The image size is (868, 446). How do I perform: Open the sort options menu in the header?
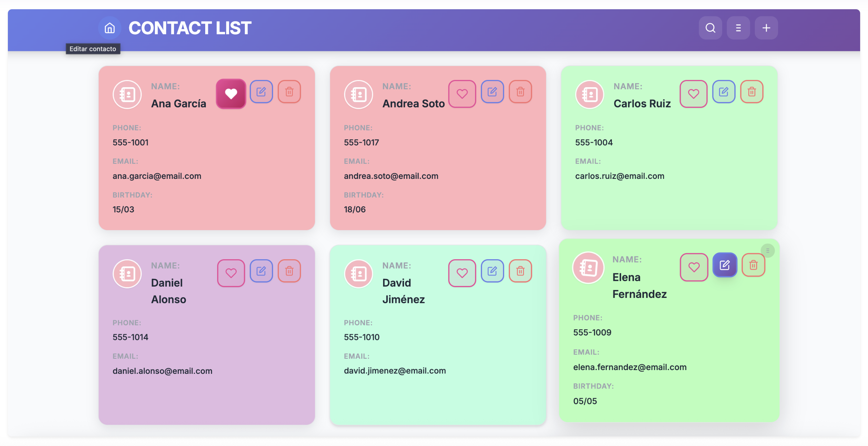click(x=738, y=28)
